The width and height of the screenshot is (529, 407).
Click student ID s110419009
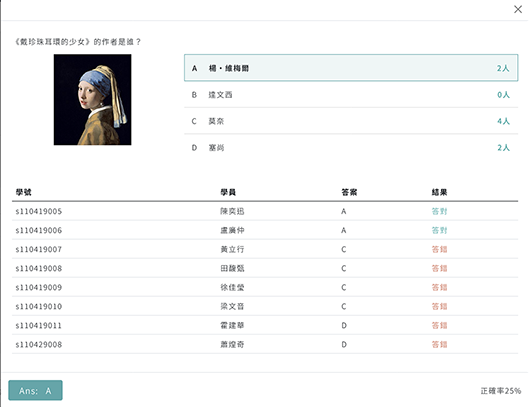(39, 288)
